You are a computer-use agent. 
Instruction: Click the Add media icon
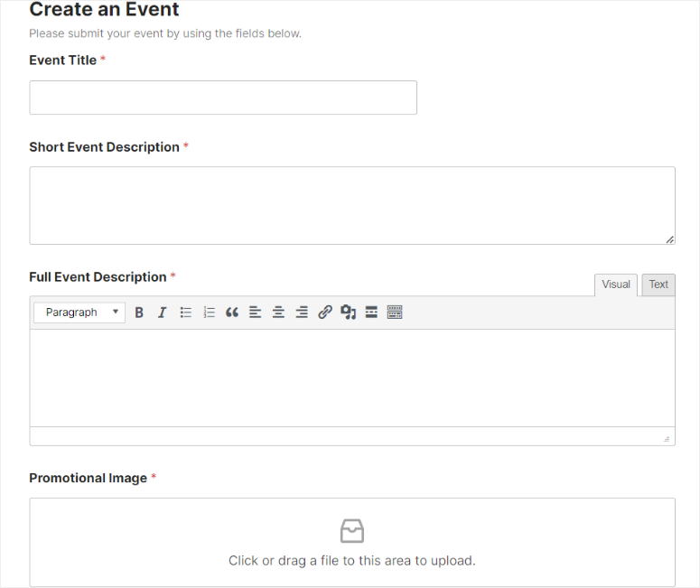(x=349, y=313)
